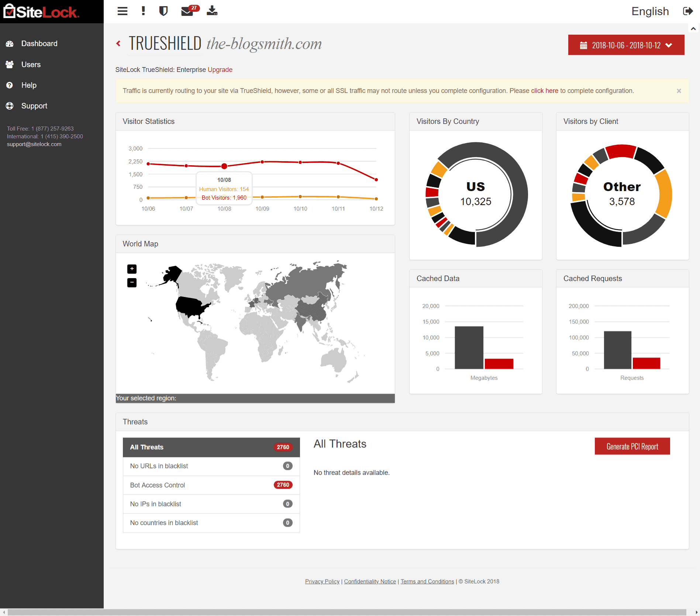This screenshot has width=700, height=616.
Task: Open the messages envelope with 27 badge
Action: [x=190, y=10]
